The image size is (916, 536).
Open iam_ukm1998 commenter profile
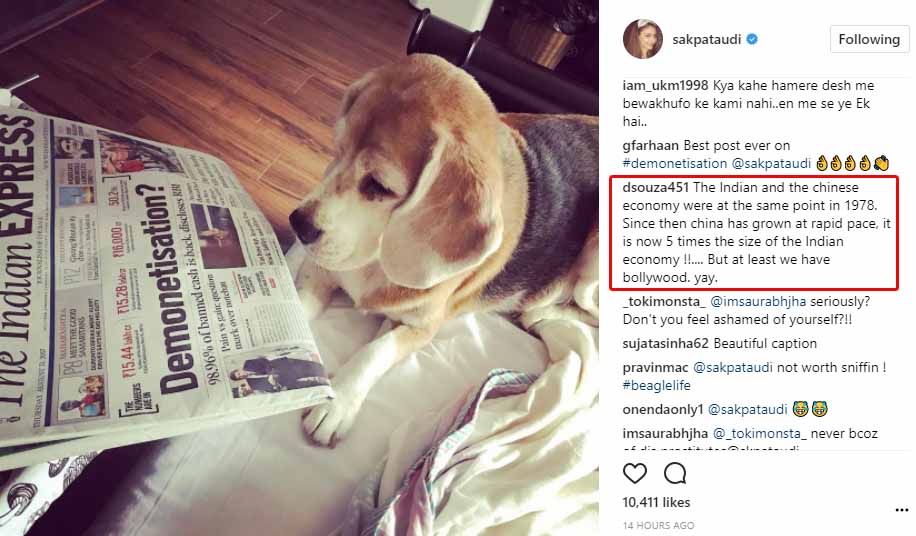pos(665,85)
